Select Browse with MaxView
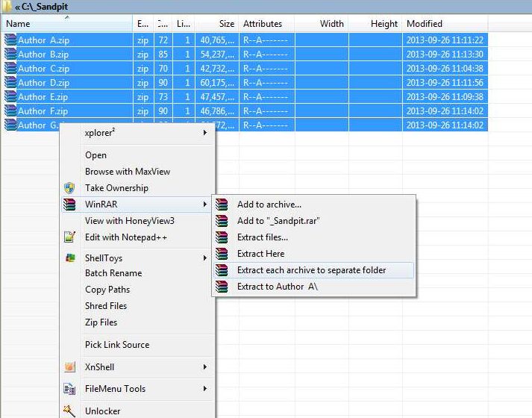 [x=128, y=172]
